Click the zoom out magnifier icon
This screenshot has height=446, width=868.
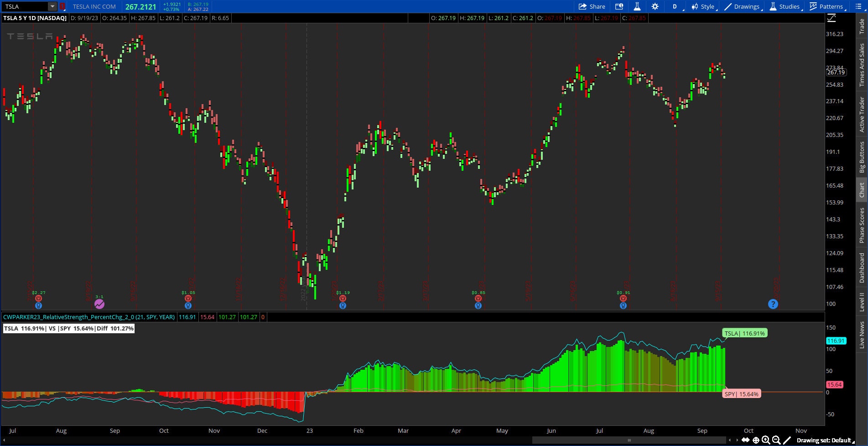click(776, 440)
